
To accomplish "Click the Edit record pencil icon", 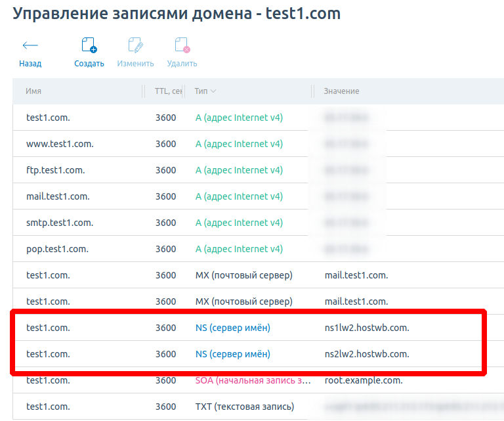I will tap(135, 45).
